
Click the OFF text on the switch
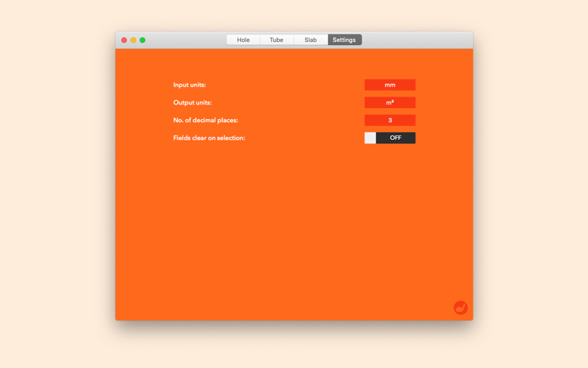click(395, 138)
